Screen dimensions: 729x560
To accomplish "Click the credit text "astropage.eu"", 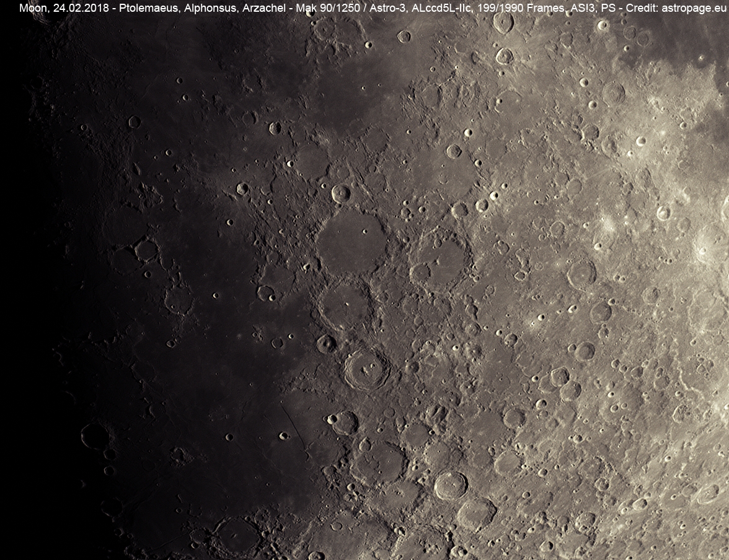I will 694,9.
